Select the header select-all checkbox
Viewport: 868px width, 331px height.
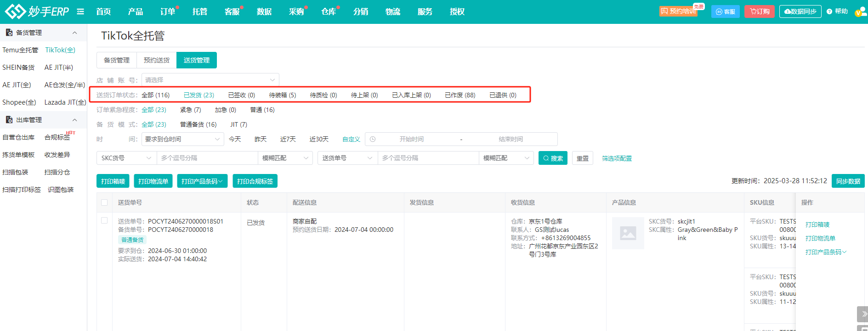click(104, 202)
